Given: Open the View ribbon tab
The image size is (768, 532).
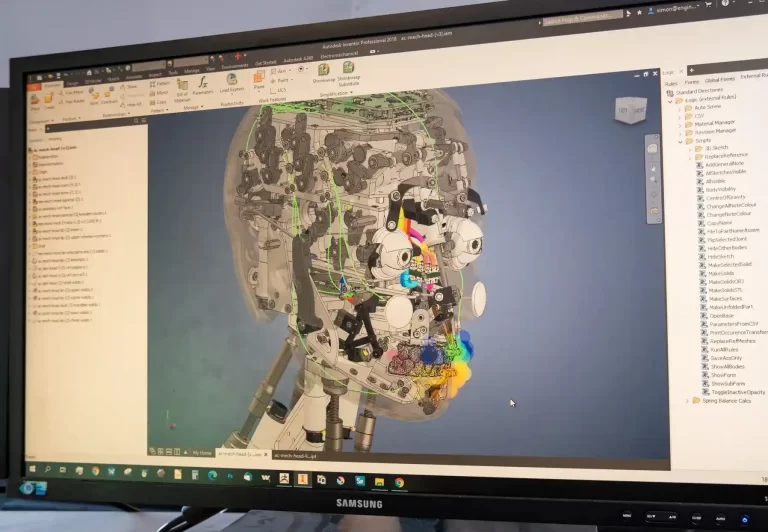Looking at the screenshot, I should (211, 69).
